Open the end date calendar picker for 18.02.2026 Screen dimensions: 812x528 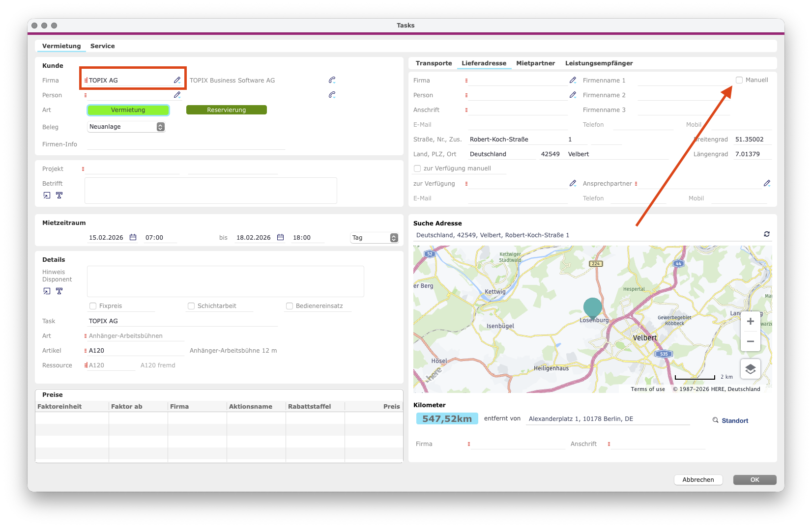point(280,237)
